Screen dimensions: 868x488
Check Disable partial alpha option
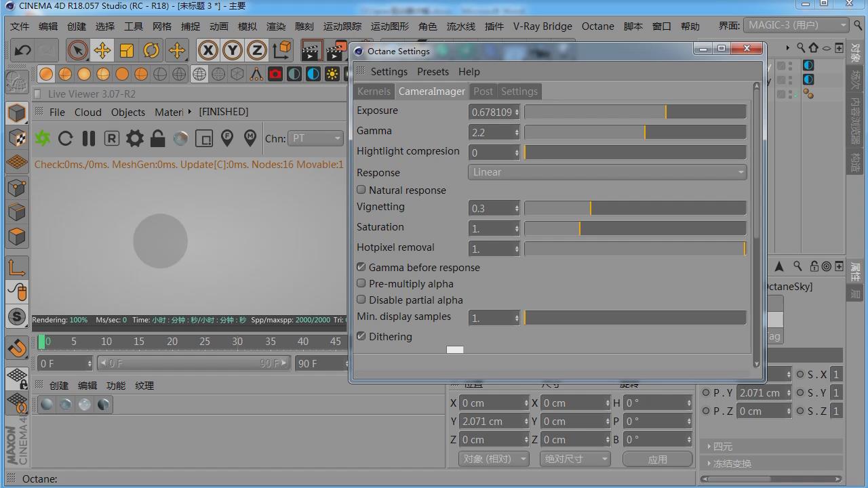click(x=361, y=300)
